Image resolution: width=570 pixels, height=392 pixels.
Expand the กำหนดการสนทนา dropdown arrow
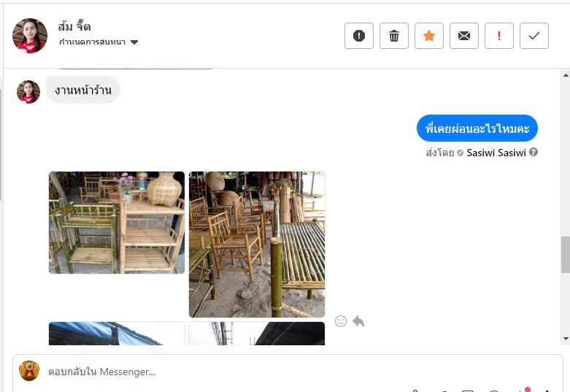tap(134, 42)
